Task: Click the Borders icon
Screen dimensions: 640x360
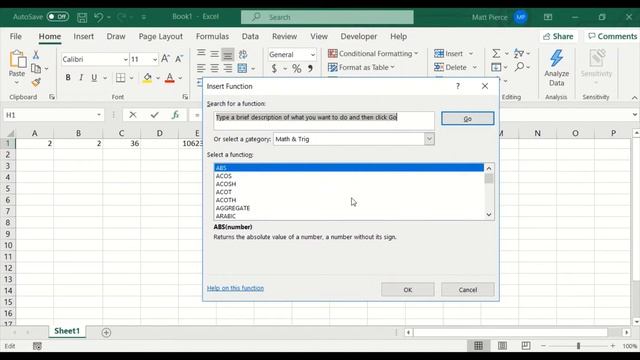Action: pyautogui.click(x=120, y=78)
